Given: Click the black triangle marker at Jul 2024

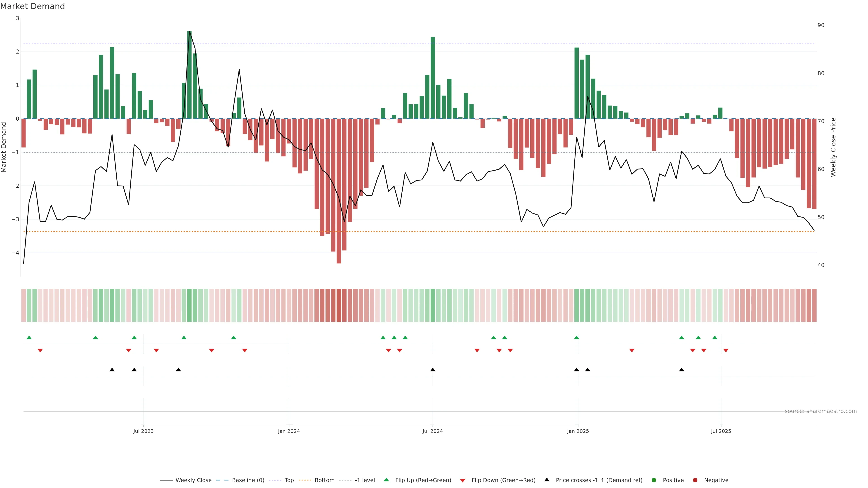Looking at the screenshot, I should (x=433, y=370).
